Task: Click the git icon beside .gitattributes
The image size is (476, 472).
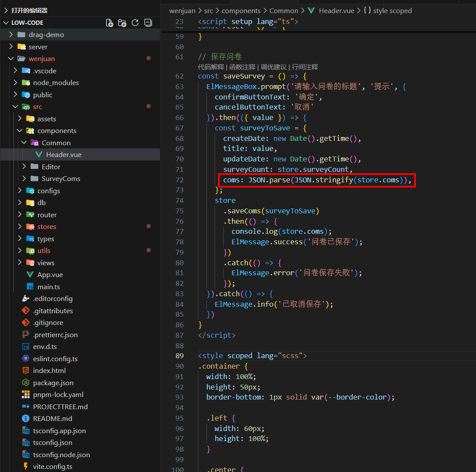Action: (x=26, y=311)
